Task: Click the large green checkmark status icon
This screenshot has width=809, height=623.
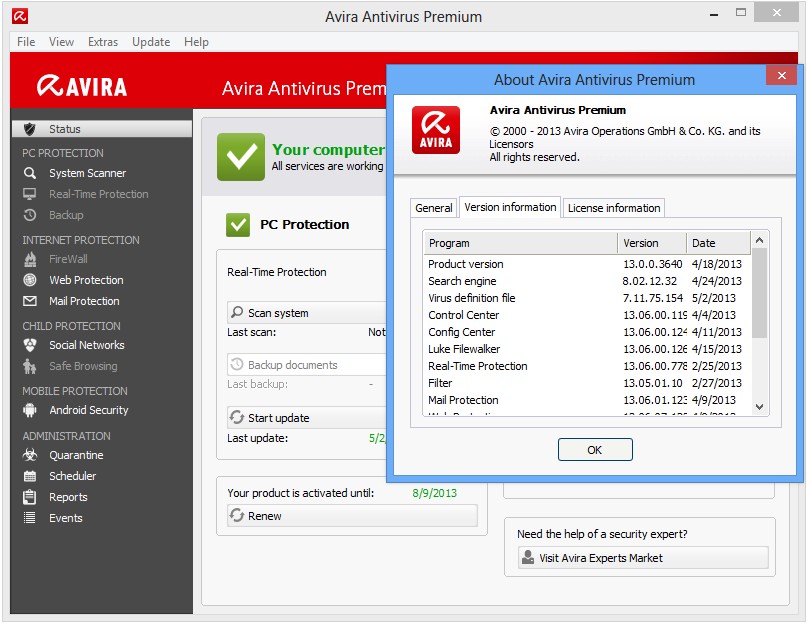Action: pos(241,157)
